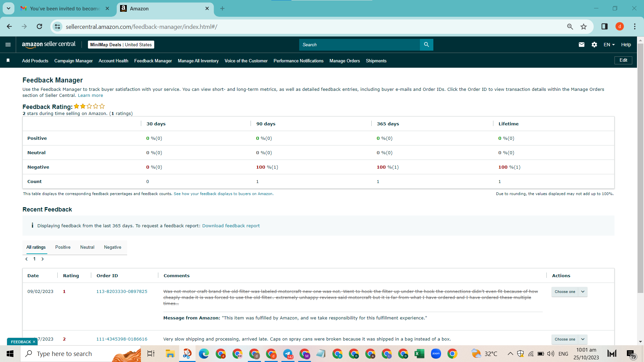This screenshot has height=362, width=644.
Task: Go to the previous feedback page
Action: (26, 259)
